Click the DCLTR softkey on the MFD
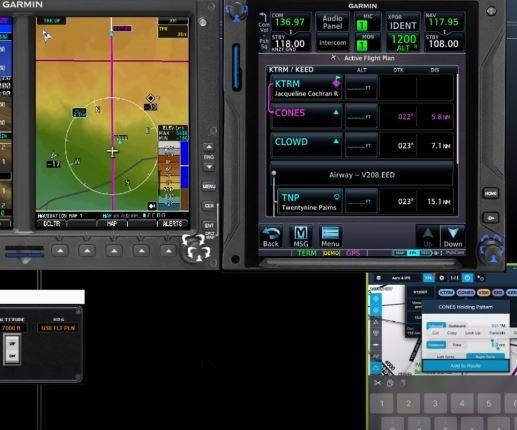The height and width of the screenshot is (430, 517). (x=52, y=224)
